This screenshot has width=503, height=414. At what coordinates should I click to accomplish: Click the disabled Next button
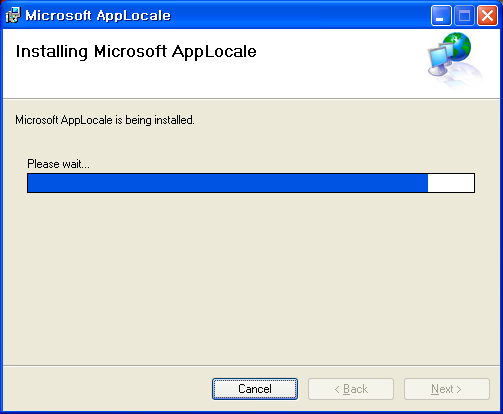[447, 389]
